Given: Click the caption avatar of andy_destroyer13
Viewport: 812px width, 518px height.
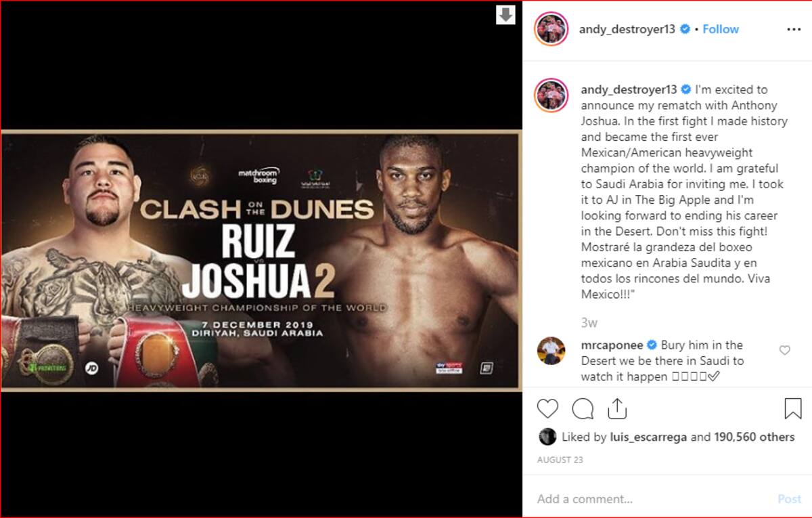Looking at the screenshot, I should click(551, 95).
